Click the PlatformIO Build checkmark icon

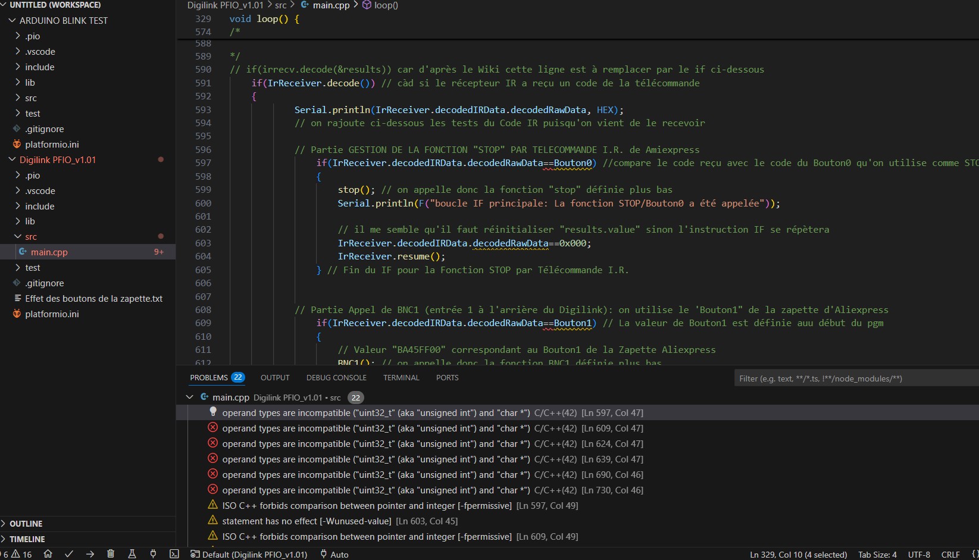pyautogui.click(x=69, y=554)
